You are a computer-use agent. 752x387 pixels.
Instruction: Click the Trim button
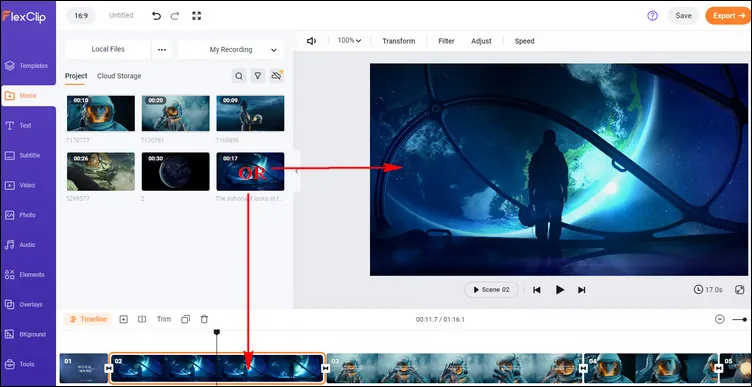pyautogui.click(x=164, y=319)
